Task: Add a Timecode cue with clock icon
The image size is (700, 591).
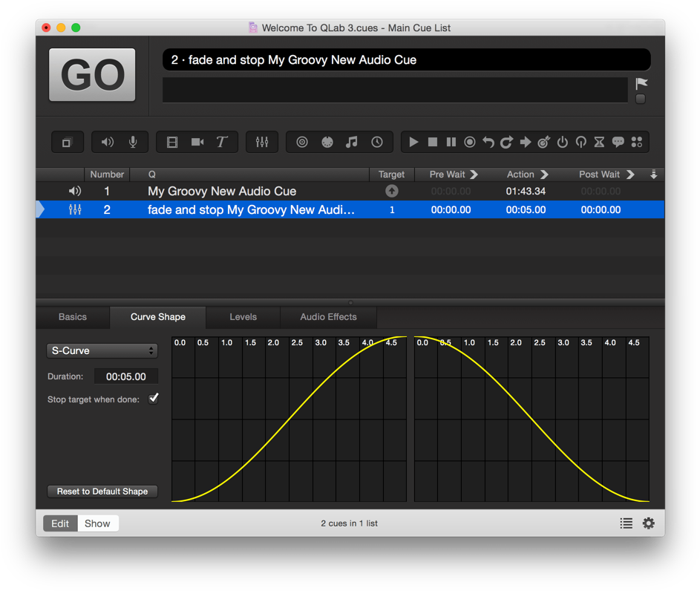Action: point(377,142)
